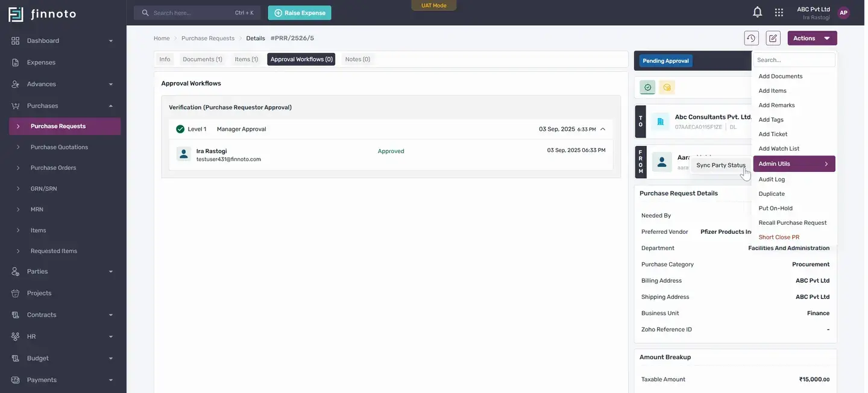Expand the Contracts menu arrow

(x=110, y=315)
